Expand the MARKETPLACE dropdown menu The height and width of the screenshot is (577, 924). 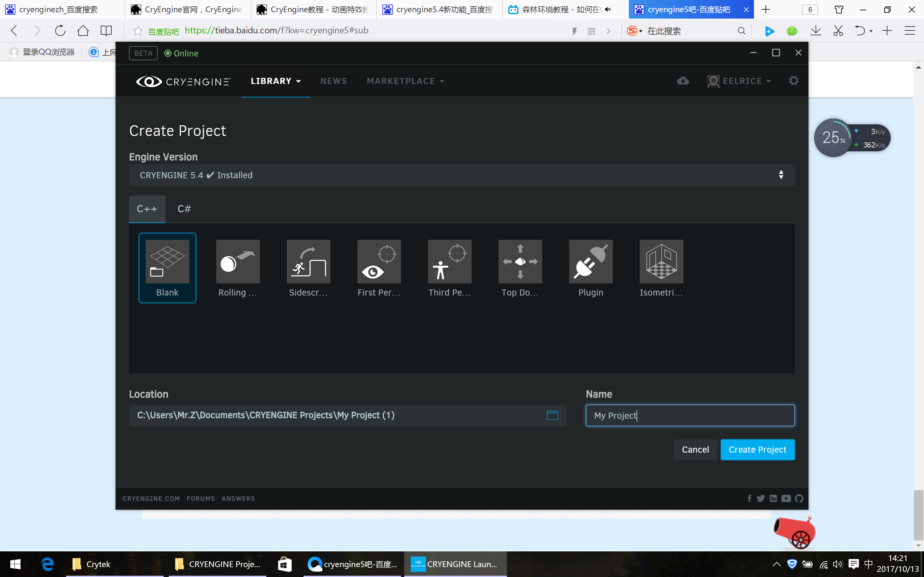[405, 81]
